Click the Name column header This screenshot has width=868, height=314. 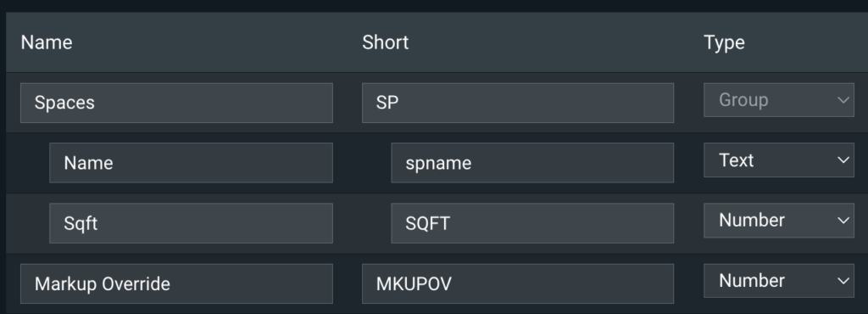[x=47, y=42]
